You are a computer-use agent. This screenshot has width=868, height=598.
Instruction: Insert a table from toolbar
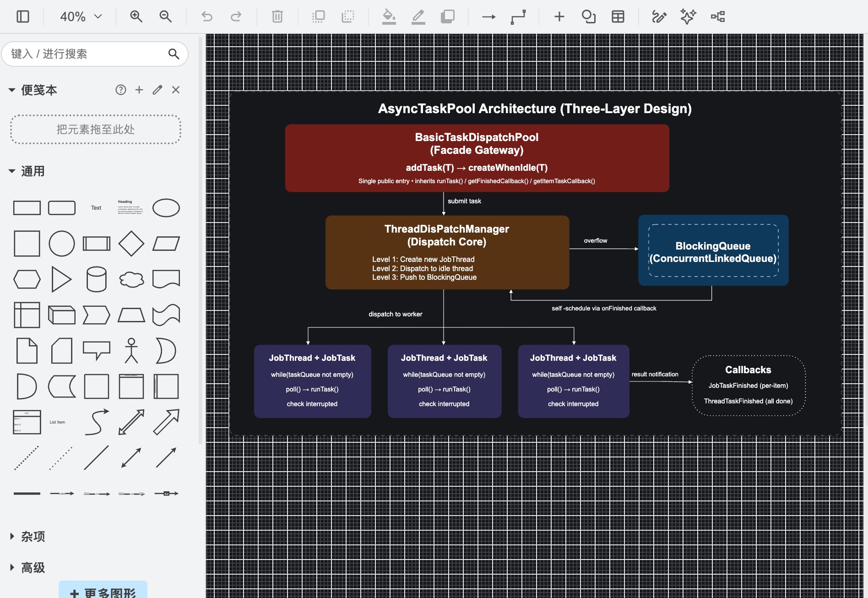(x=618, y=17)
